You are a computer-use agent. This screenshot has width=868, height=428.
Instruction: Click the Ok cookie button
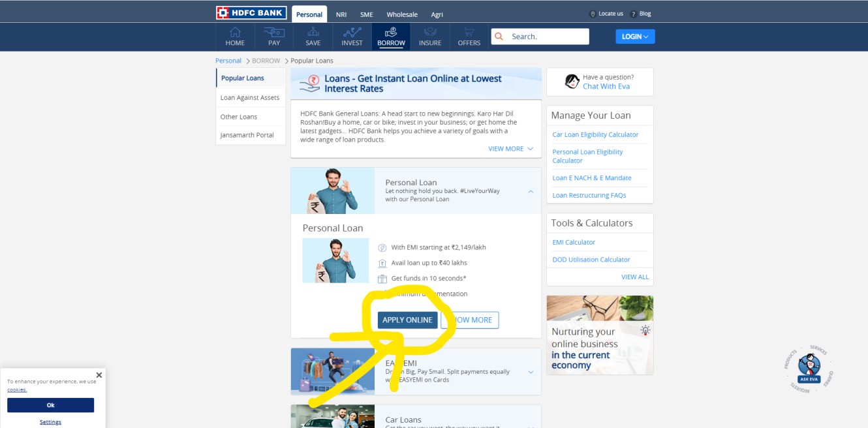pyautogui.click(x=50, y=405)
